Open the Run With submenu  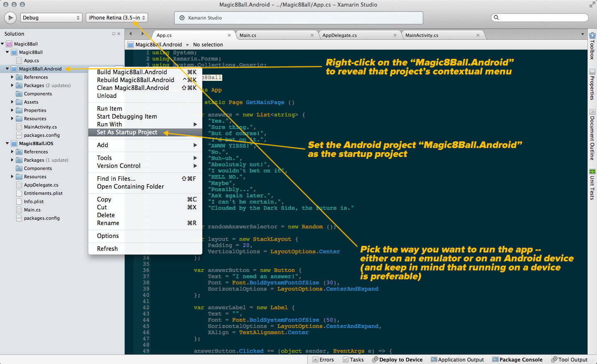(x=146, y=124)
